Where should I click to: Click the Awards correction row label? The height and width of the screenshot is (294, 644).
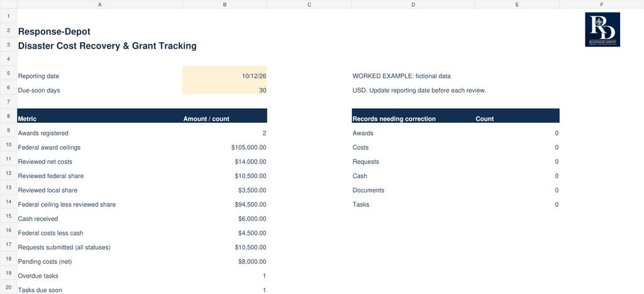(x=363, y=133)
